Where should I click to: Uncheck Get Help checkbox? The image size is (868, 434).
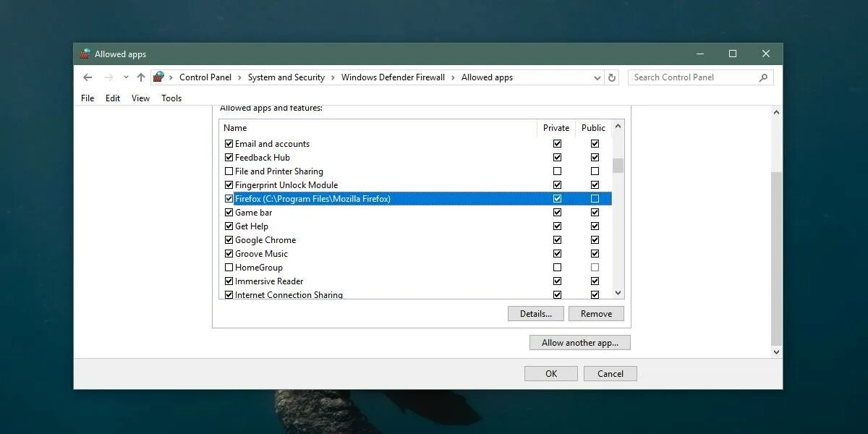229,226
